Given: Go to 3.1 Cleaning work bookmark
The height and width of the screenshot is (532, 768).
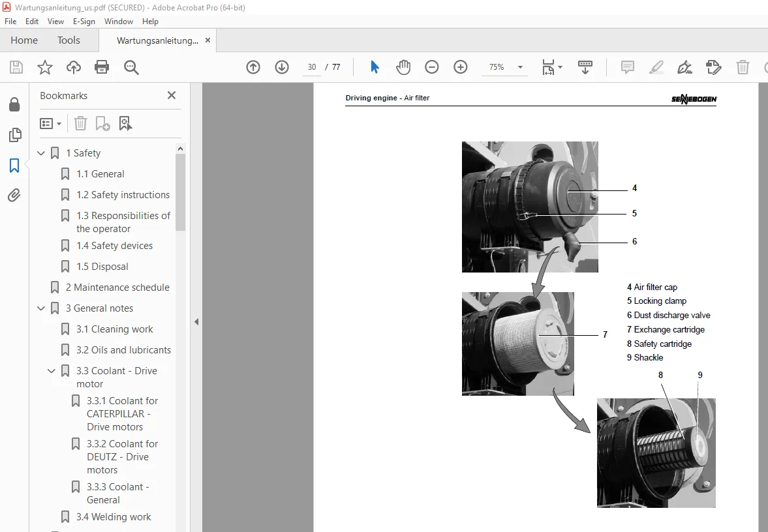Looking at the screenshot, I should 115,329.
